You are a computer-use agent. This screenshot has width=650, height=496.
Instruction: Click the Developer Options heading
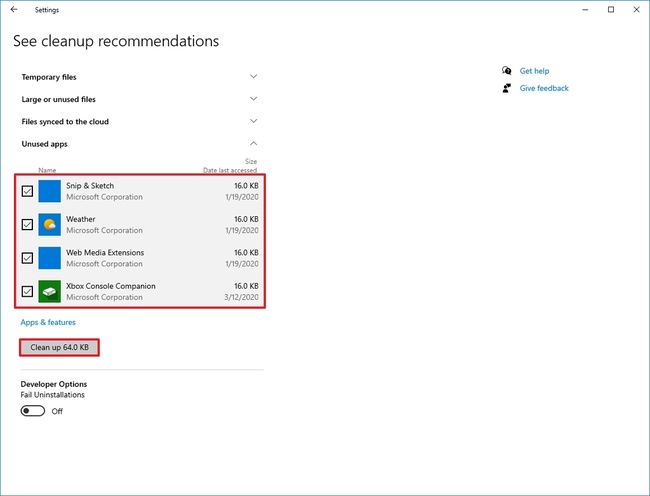point(54,384)
